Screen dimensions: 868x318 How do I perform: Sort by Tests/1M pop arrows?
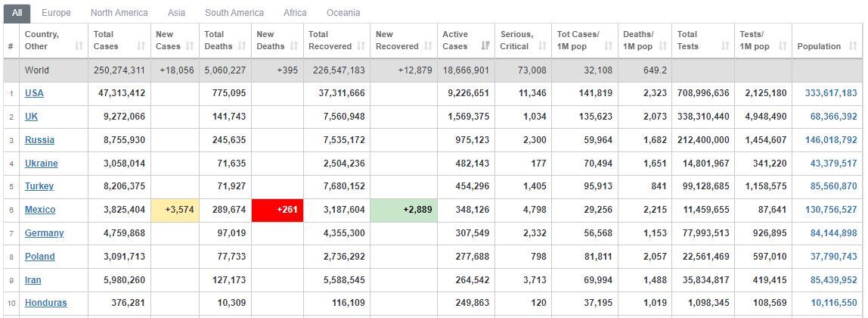[783, 46]
